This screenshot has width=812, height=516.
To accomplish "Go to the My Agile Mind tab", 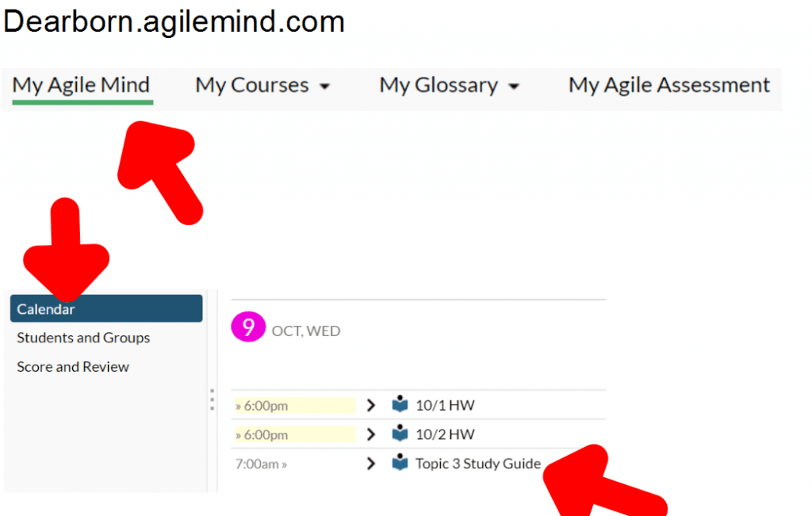I will click(82, 85).
